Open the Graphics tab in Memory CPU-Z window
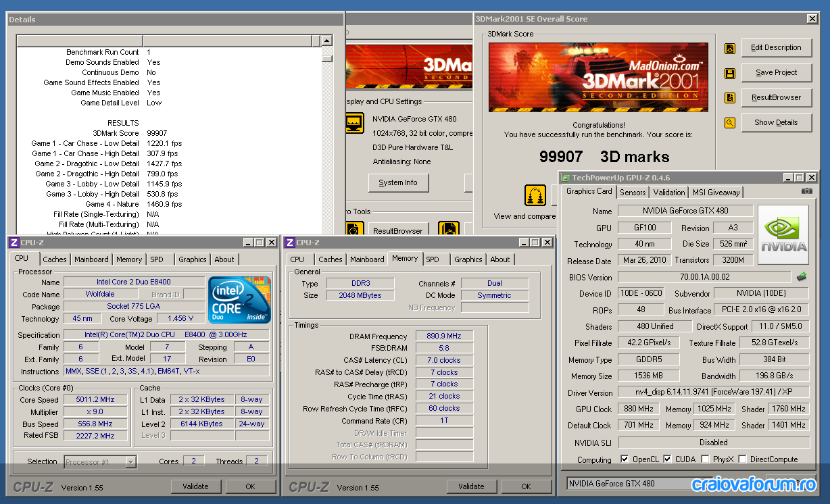The width and height of the screenshot is (830, 504). click(468, 259)
